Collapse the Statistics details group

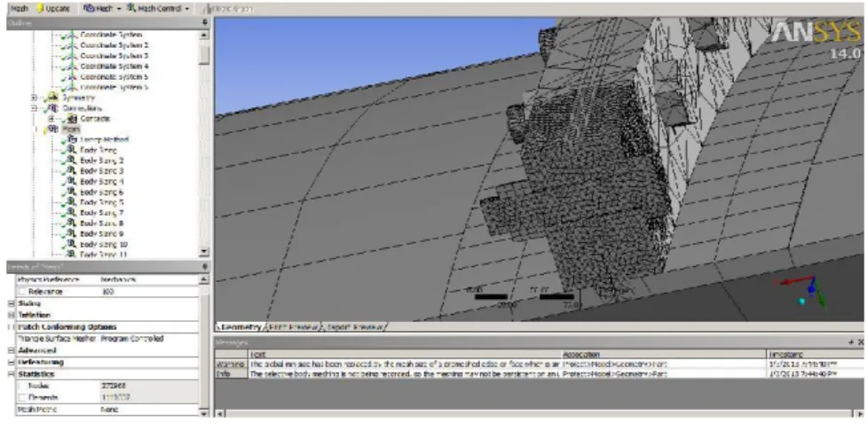click(11, 374)
